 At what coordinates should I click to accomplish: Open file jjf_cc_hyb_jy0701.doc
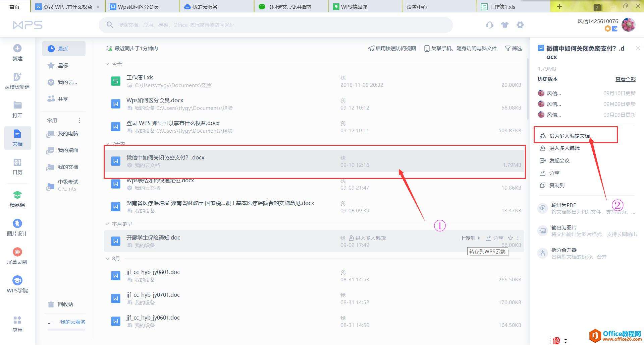click(314, 298)
